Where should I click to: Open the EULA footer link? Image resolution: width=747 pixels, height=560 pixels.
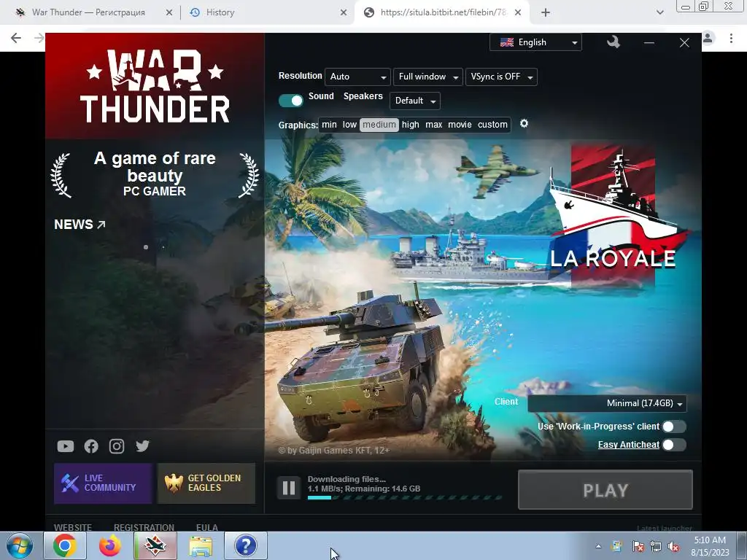(206, 527)
